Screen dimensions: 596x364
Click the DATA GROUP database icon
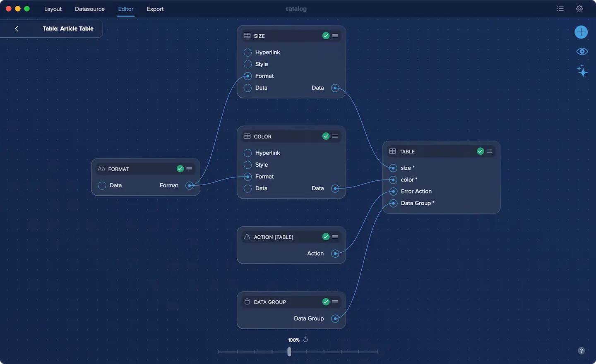[247, 302]
